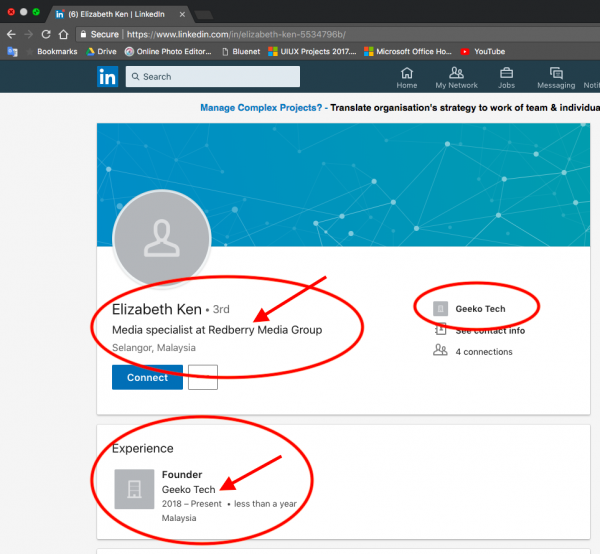Click the Connect button

click(147, 378)
